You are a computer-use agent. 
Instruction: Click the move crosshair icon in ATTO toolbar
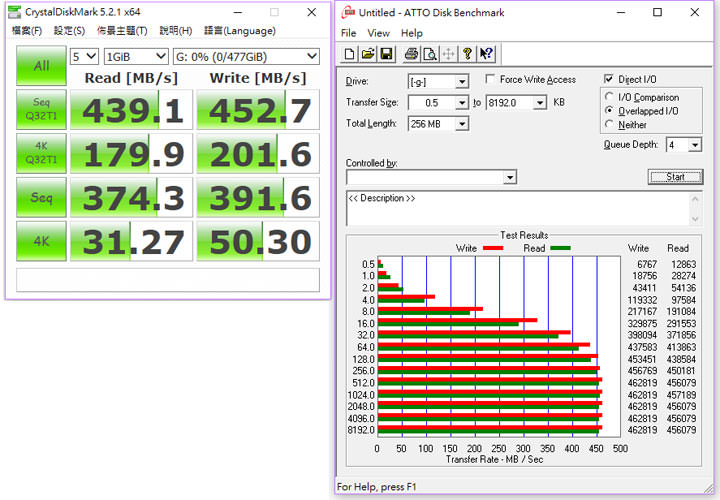point(449,54)
